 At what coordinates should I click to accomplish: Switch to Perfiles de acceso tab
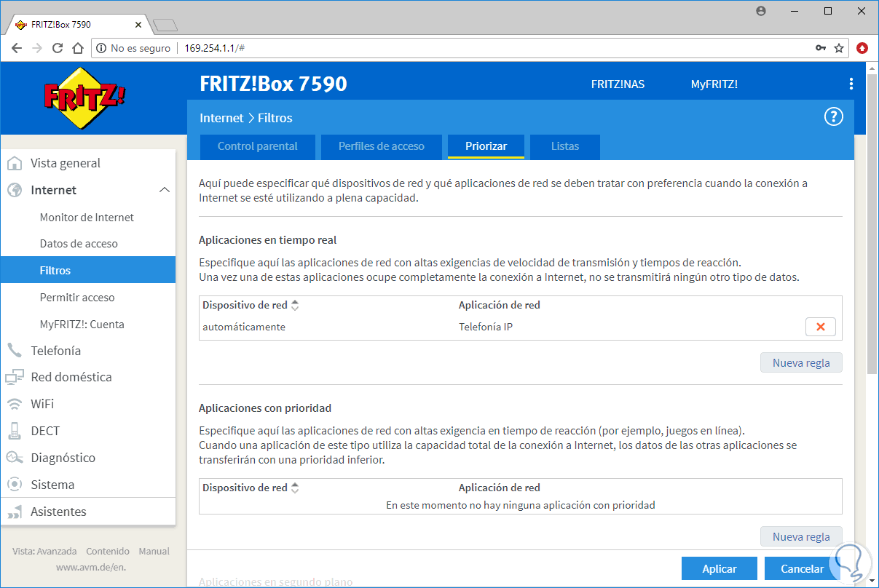(382, 146)
